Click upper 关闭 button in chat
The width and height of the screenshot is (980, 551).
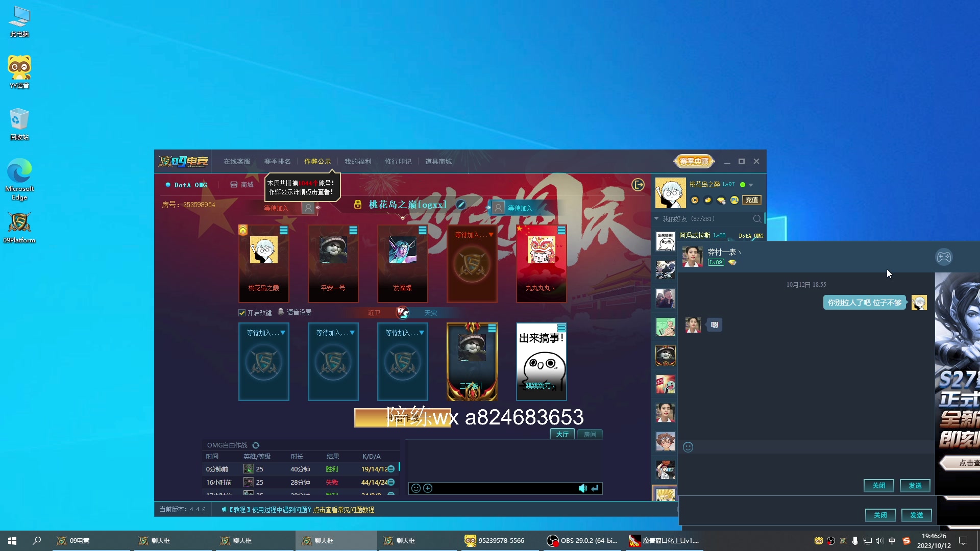tap(879, 486)
